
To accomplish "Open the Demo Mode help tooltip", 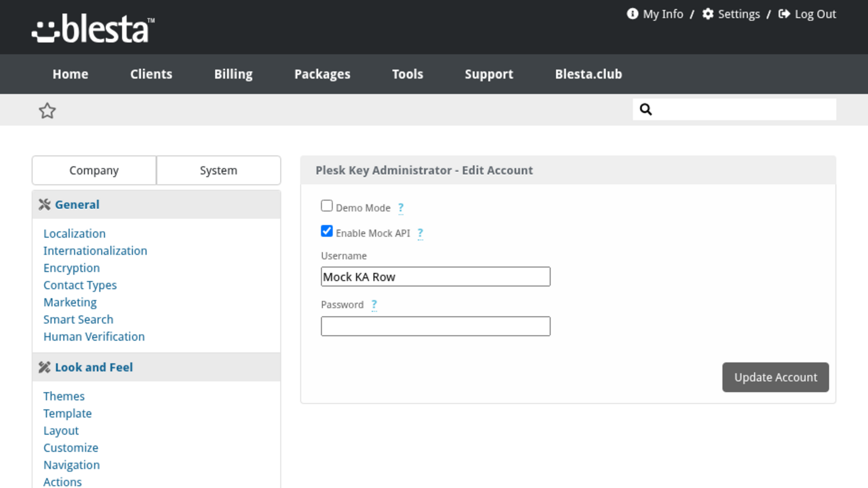I will tap(401, 208).
